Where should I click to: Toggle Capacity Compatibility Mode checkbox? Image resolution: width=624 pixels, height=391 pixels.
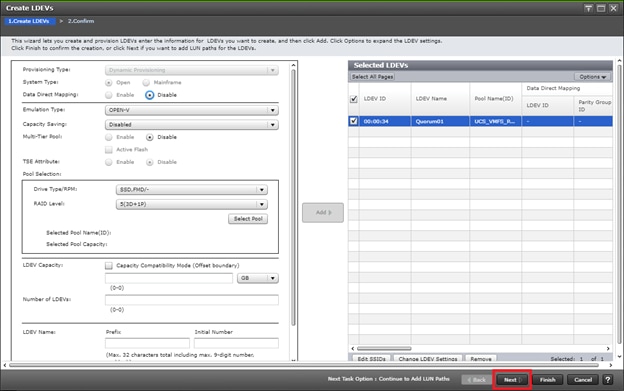(109, 265)
